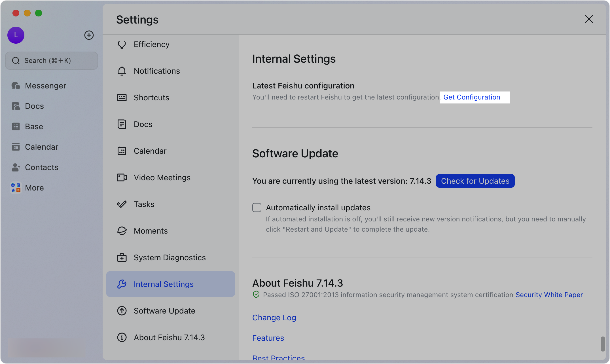Click the purple L profile avatar

point(16,35)
